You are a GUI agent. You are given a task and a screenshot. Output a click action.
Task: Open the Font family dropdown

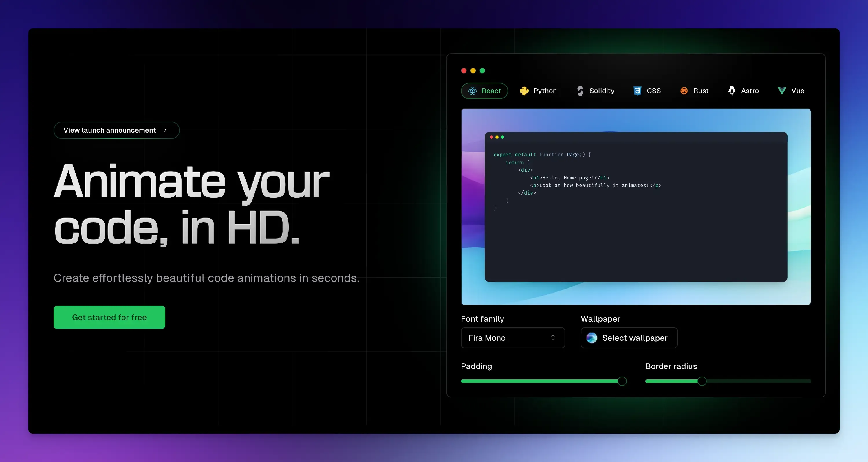tap(512, 338)
